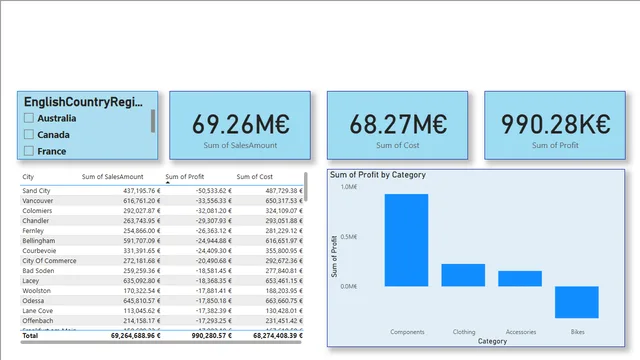Sort table by City column header
The height and width of the screenshot is (360, 640).
pos(28,177)
